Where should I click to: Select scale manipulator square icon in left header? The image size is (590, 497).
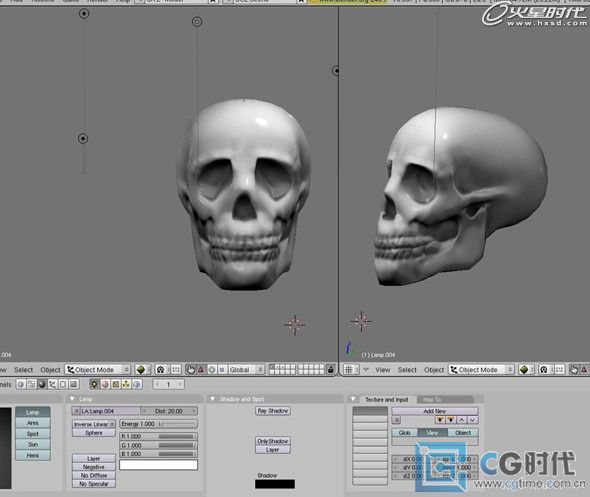(222, 370)
